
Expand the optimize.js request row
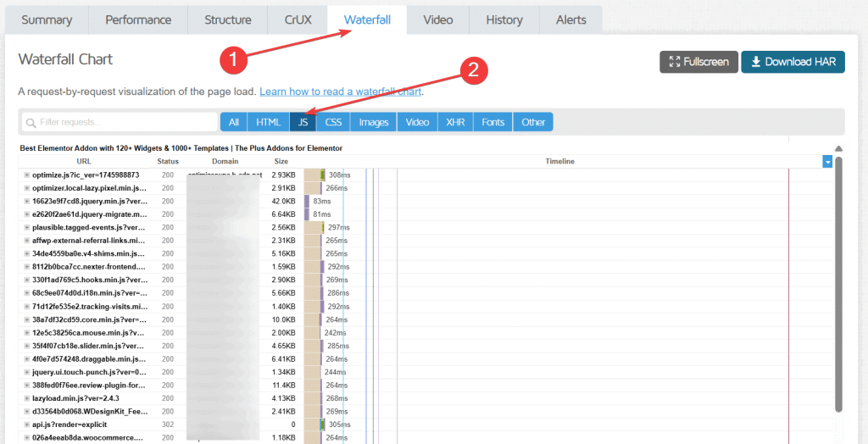26,175
